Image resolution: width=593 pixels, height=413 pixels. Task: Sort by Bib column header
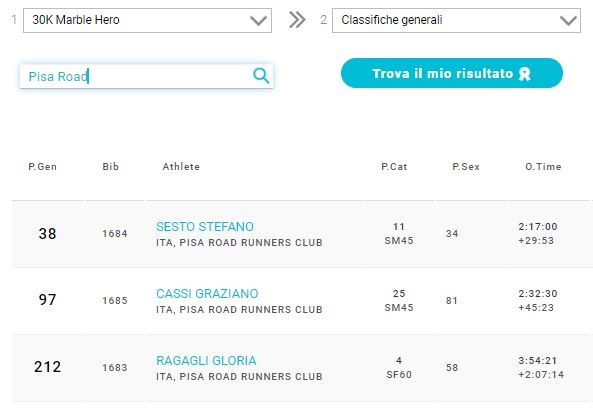110,167
